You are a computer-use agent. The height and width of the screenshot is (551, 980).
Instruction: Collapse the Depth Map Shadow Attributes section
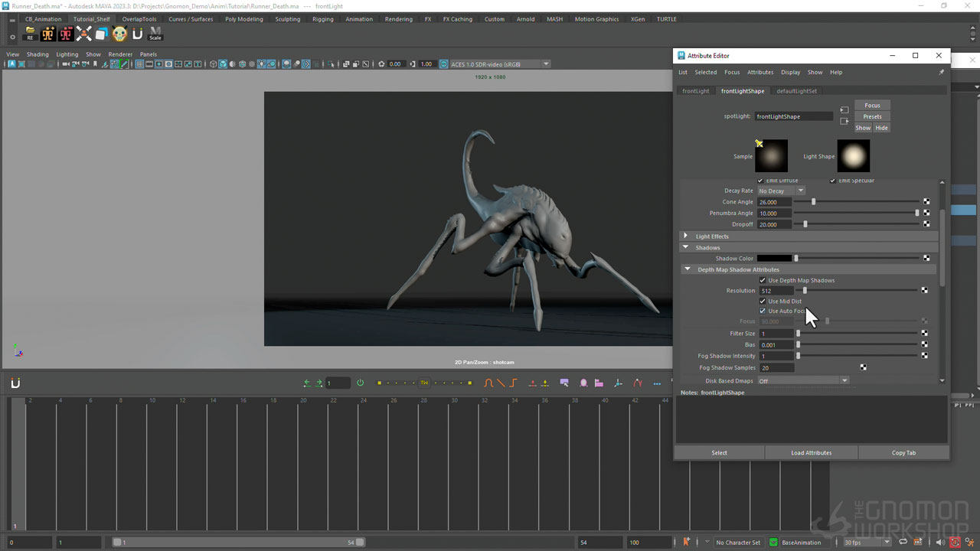coord(687,269)
